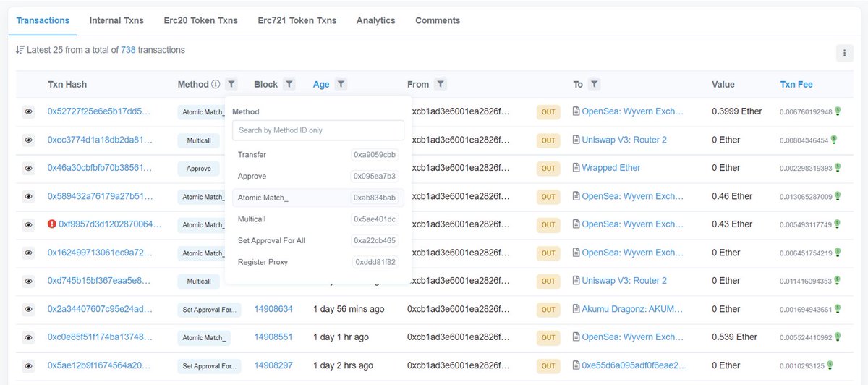Toggle eye preview for 0xf9957d3d1202870064 row
This screenshot has height=385, width=868.
coord(28,225)
